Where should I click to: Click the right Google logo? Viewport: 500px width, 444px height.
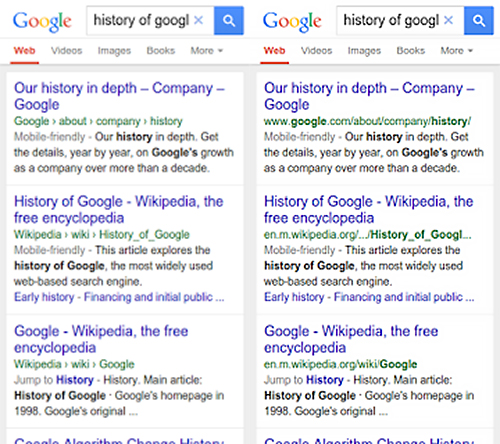coord(292,21)
